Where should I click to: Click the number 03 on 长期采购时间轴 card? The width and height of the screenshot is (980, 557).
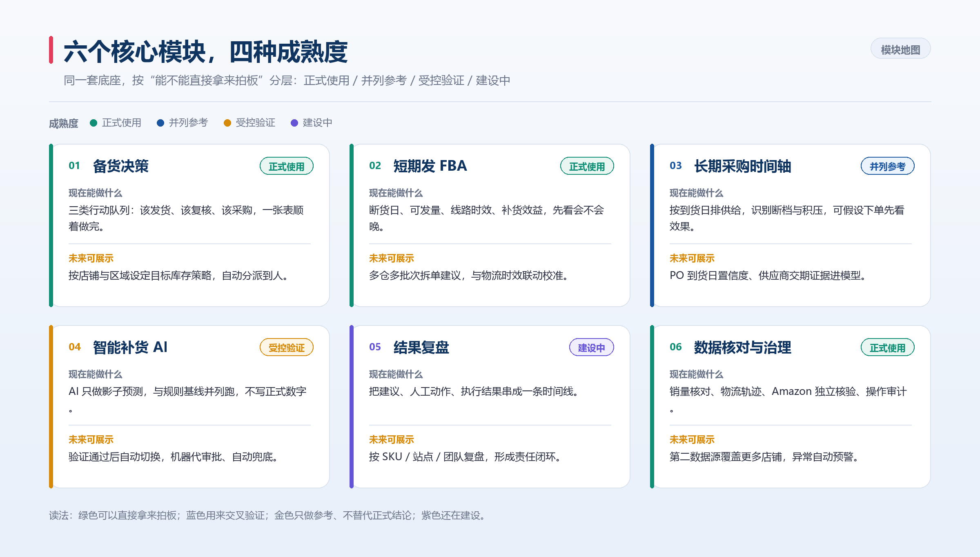[x=676, y=166]
